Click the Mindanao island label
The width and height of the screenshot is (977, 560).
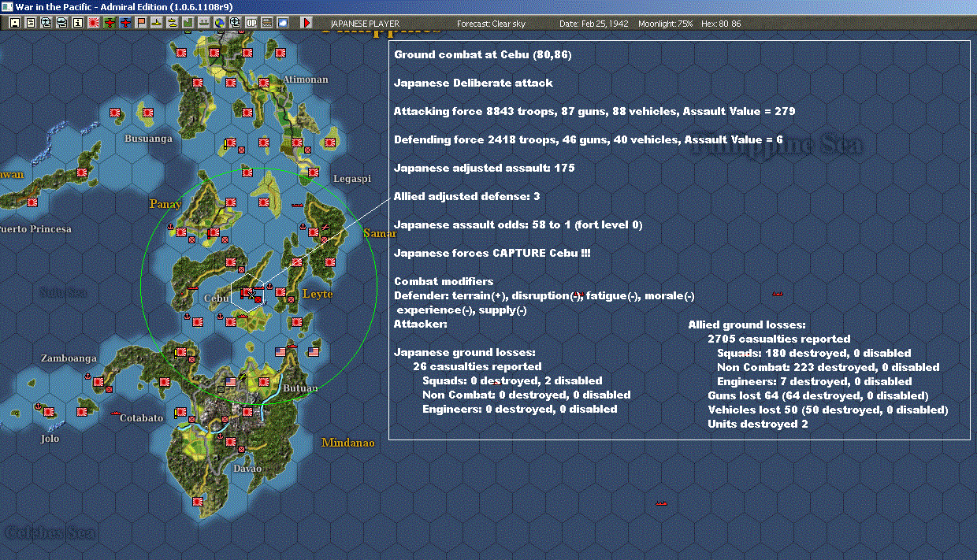pyautogui.click(x=348, y=443)
